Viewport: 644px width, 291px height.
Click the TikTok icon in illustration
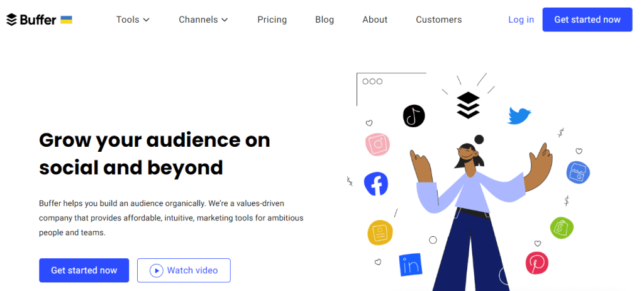coord(414,116)
